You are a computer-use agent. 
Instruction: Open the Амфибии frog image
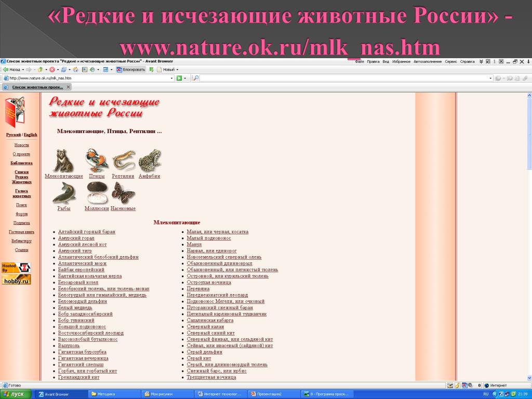point(150,160)
